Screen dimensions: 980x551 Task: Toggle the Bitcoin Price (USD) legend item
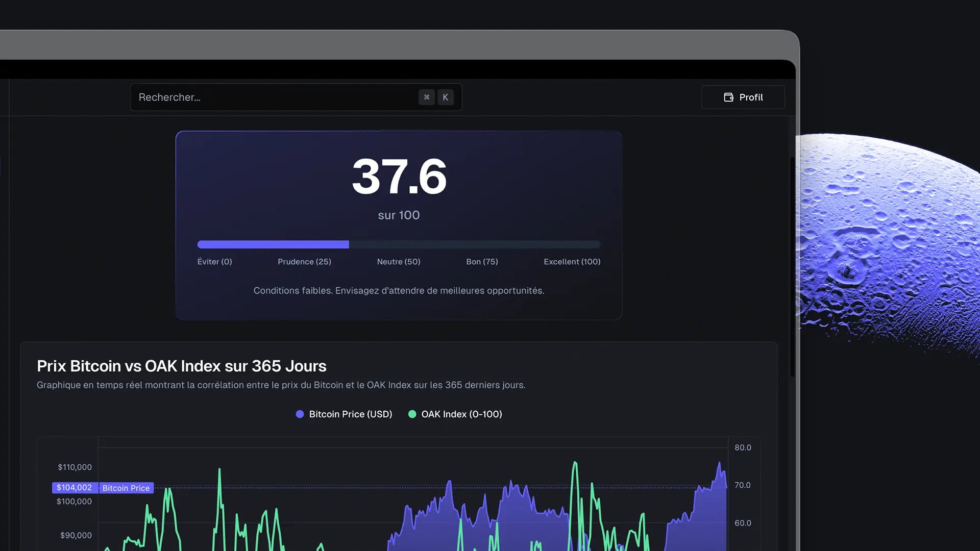coord(344,414)
